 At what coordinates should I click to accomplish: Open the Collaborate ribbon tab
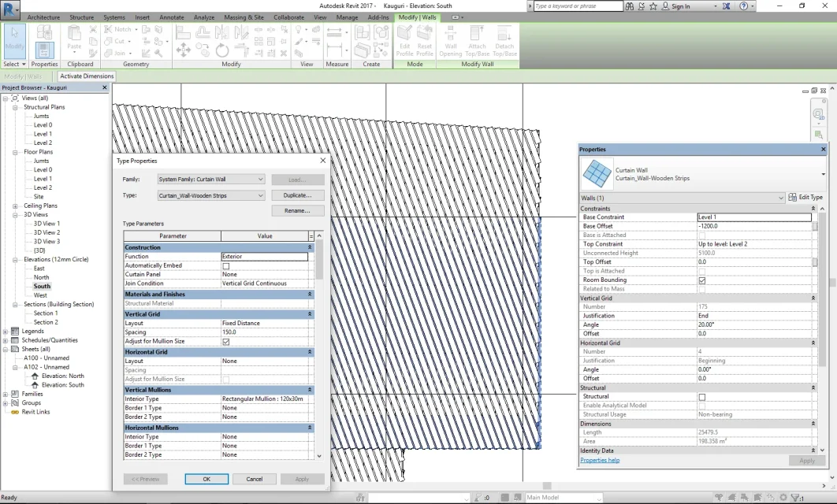click(x=288, y=17)
